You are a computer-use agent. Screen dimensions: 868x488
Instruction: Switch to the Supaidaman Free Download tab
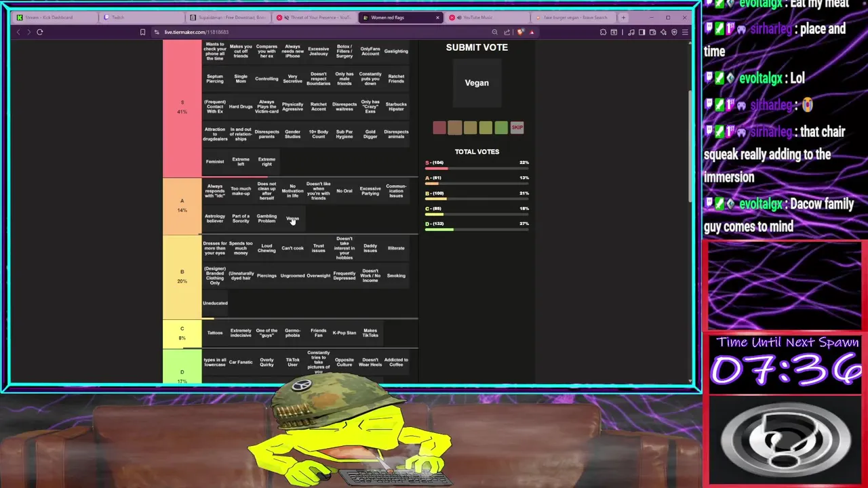tap(229, 18)
